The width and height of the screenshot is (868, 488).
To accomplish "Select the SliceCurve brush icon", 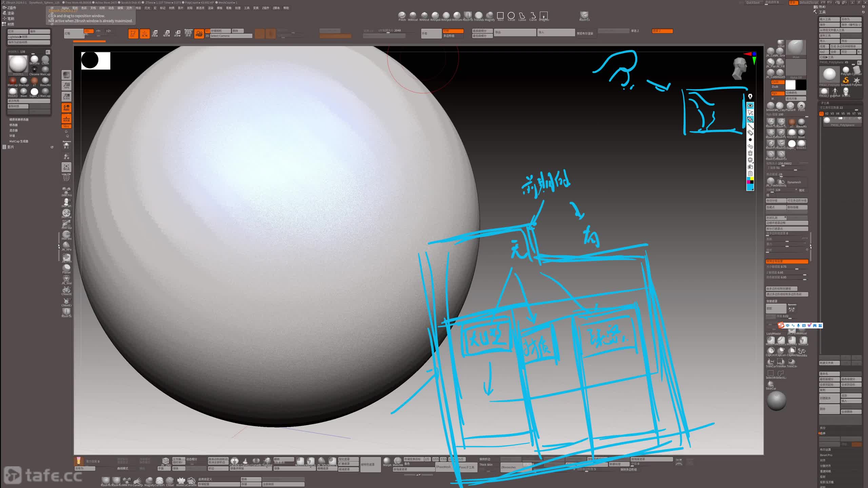I will pyautogui.click(x=770, y=384).
